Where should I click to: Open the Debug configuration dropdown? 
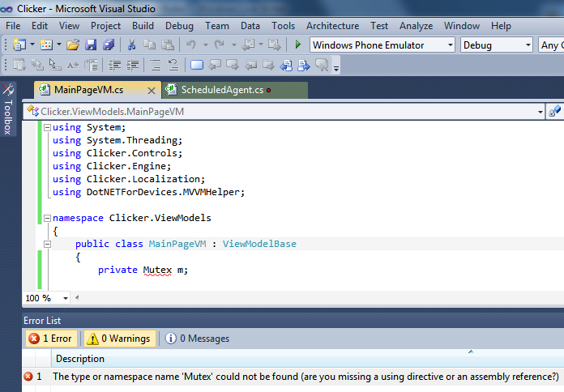(496, 45)
